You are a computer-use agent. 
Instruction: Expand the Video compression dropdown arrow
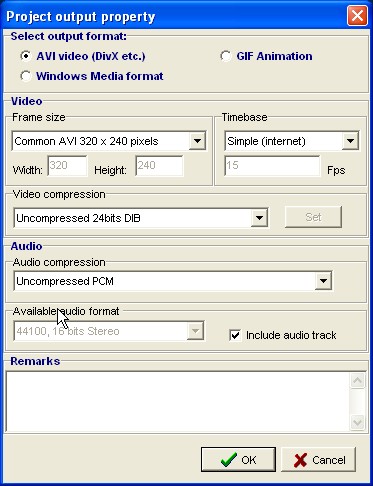click(259, 218)
